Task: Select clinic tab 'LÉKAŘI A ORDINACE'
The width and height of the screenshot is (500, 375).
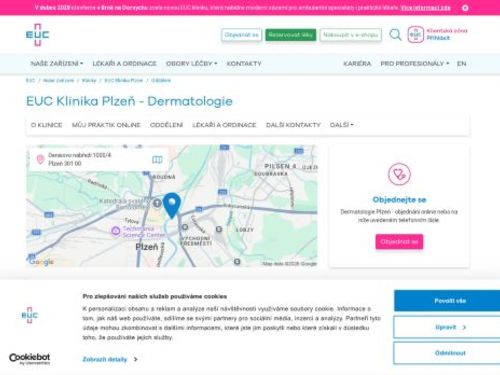Action: click(x=224, y=125)
